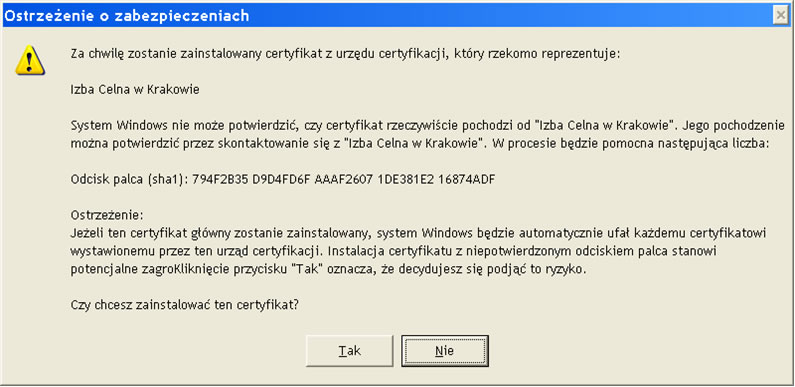Click the line starting można potwierdzić przez
The image size is (795, 387).
[420, 144]
